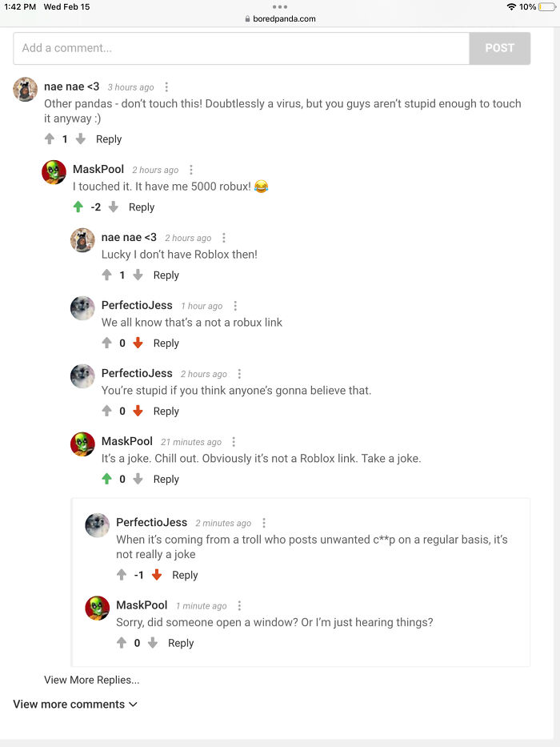Open options for nae nae's 'Lucky' reply
Screen dimensions: 560x747
223,238
